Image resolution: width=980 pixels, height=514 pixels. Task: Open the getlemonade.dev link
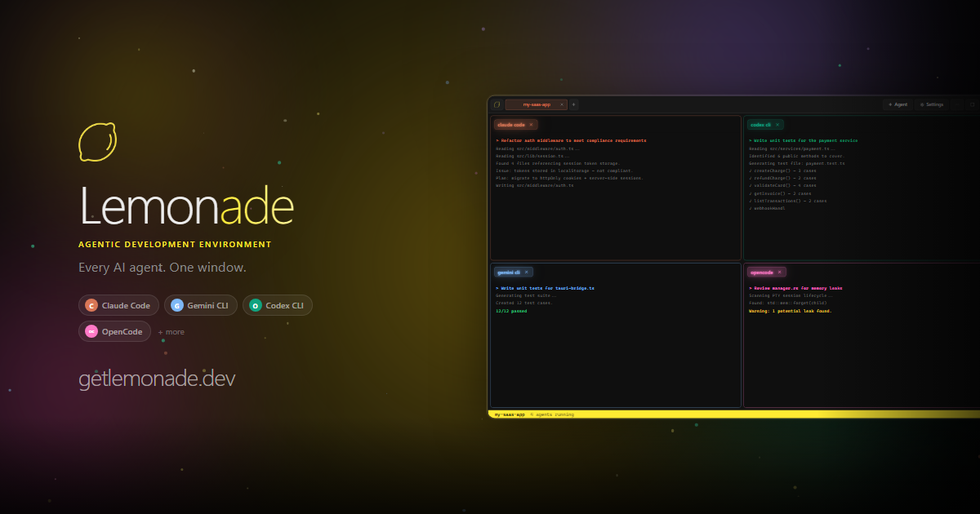(157, 379)
